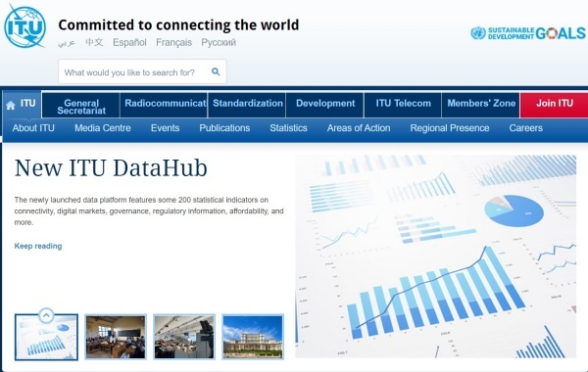Open the Sustainable Development Goals logo
This screenshot has height=372, width=588.
tap(528, 33)
